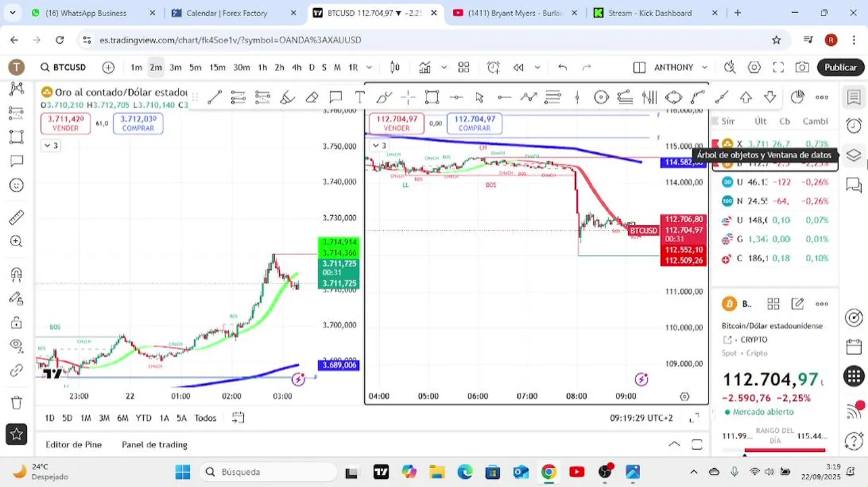Open the go-to-date calendar icon
The width and height of the screenshot is (868, 487).
point(237,417)
